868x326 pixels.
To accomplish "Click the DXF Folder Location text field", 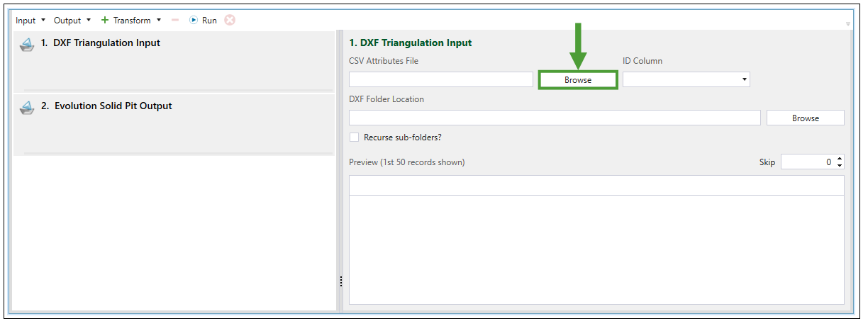I will (x=555, y=118).
